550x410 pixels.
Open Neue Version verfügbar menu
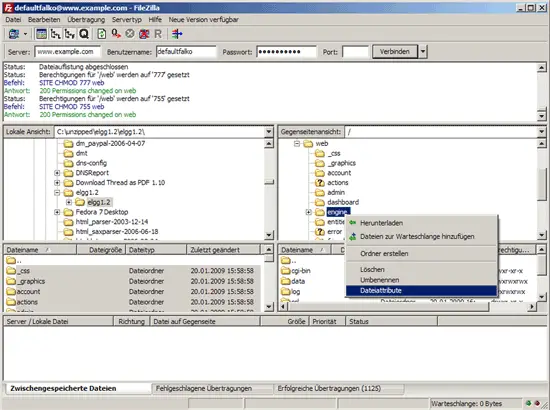[x=203, y=20]
